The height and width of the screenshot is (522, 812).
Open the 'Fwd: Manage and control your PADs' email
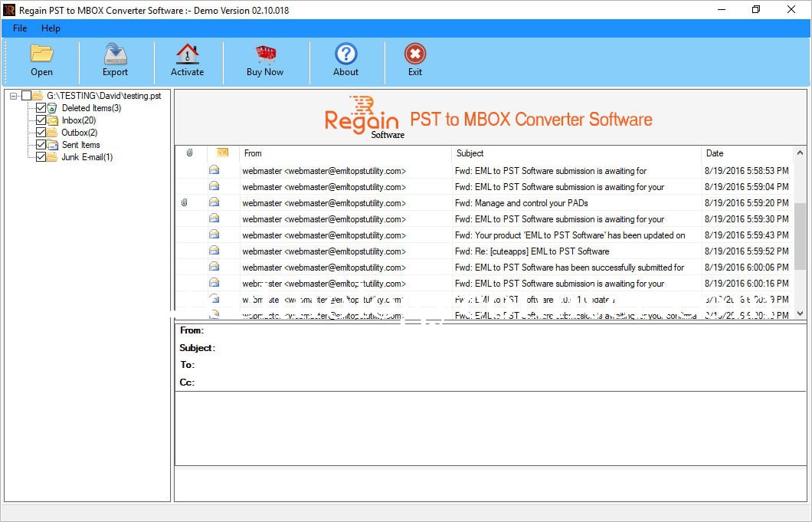click(x=522, y=202)
